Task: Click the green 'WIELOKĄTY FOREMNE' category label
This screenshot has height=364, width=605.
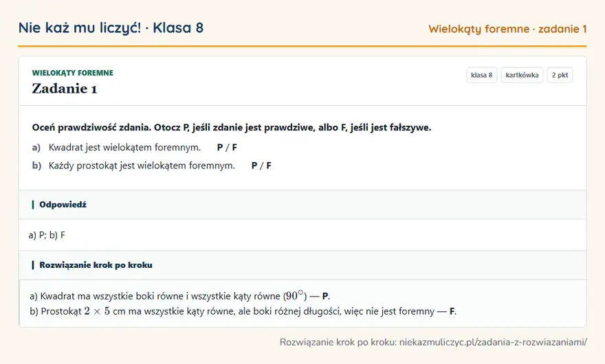Action: pyautogui.click(x=73, y=73)
